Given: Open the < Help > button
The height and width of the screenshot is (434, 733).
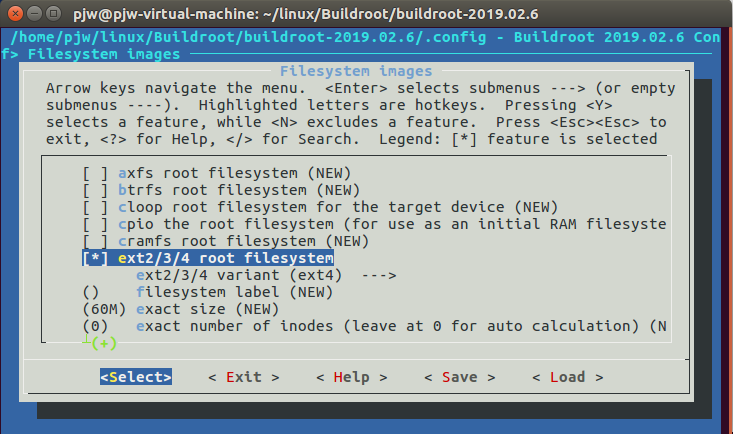Looking at the screenshot, I should (352, 377).
